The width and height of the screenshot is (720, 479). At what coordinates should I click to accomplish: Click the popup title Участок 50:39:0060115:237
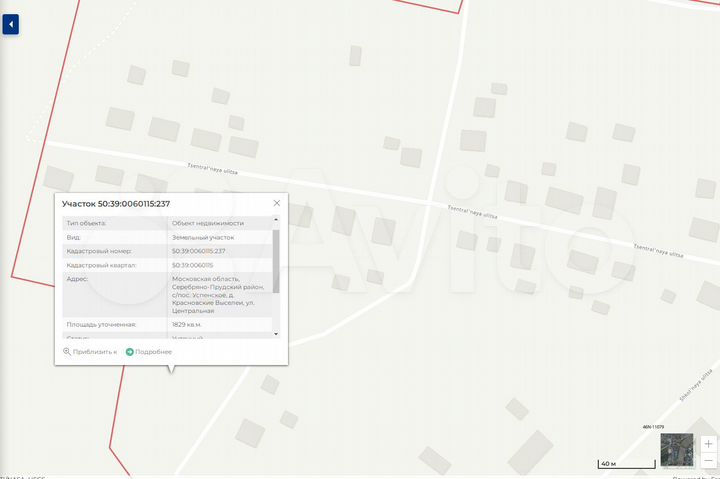116,204
